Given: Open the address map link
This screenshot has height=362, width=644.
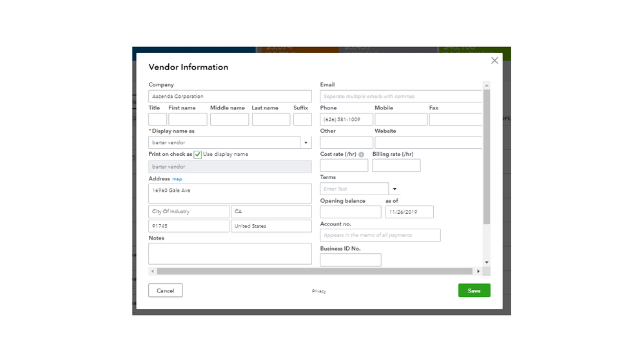Looking at the screenshot, I should [x=177, y=179].
